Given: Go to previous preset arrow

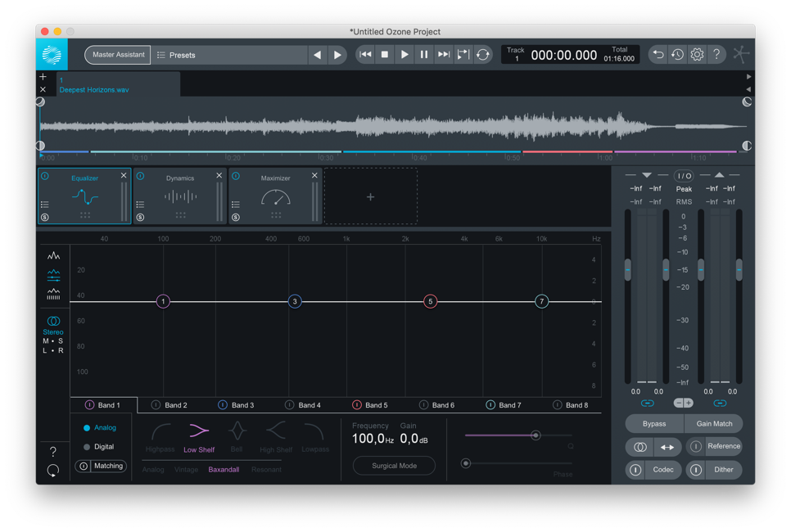Looking at the screenshot, I should click(x=318, y=55).
